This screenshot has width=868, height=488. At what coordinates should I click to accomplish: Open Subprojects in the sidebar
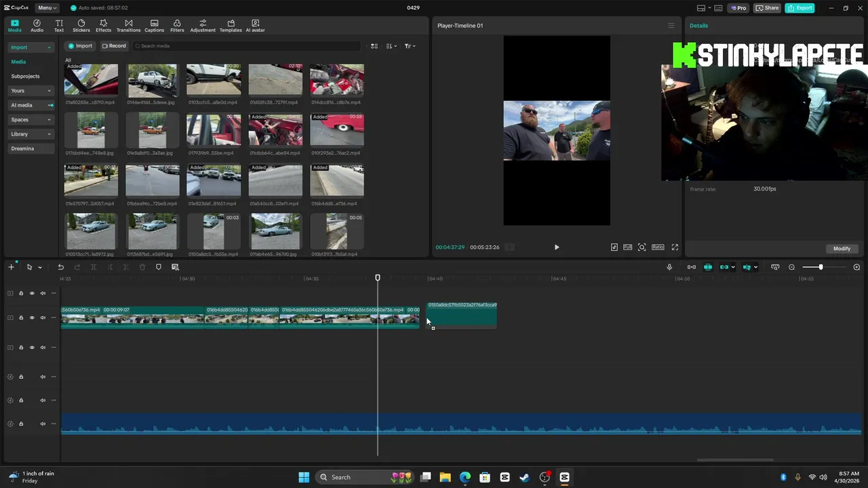point(25,76)
